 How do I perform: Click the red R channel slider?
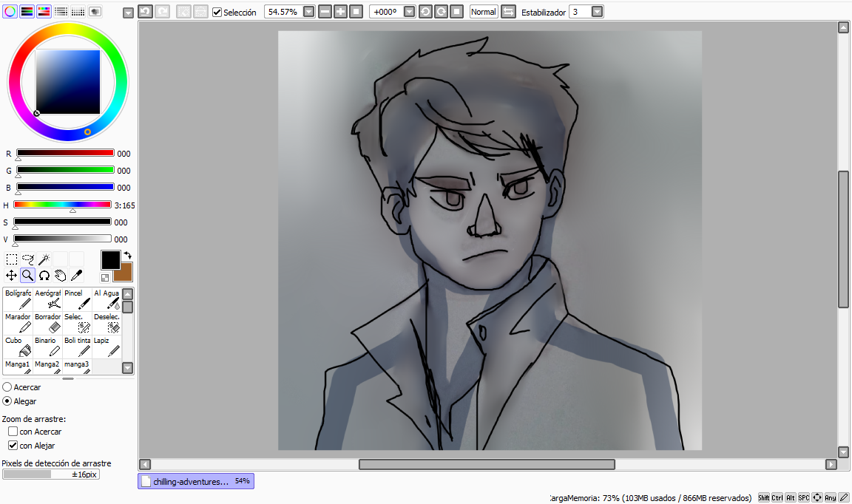coord(64,153)
